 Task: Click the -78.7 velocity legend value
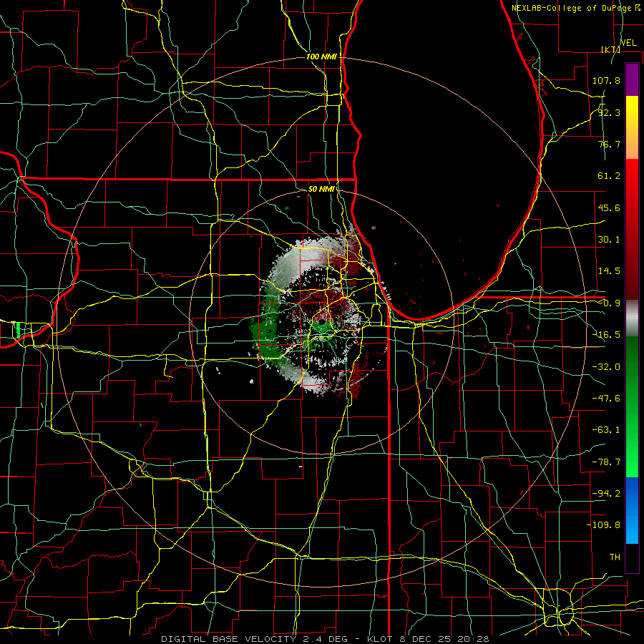pos(606,462)
